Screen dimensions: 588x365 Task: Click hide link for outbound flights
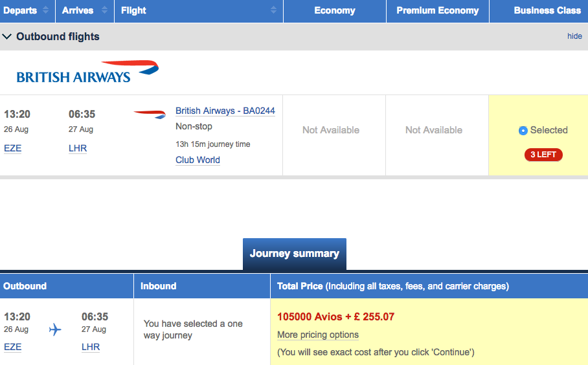pyautogui.click(x=574, y=36)
